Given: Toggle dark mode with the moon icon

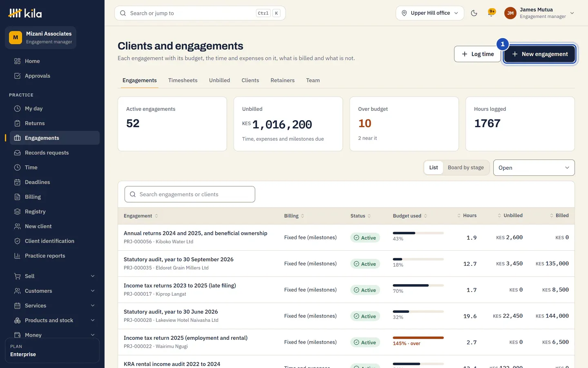Looking at the screenshot, I should tap(474, 13).
